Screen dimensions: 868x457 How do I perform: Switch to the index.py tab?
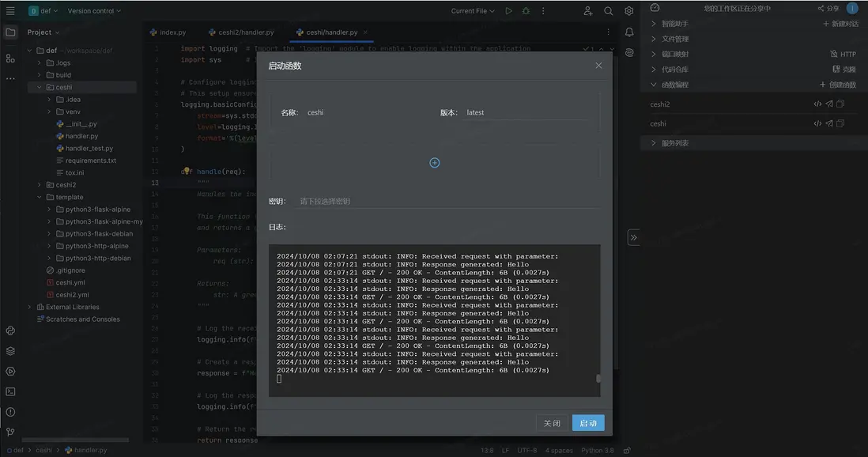click(x=168, y=32)
